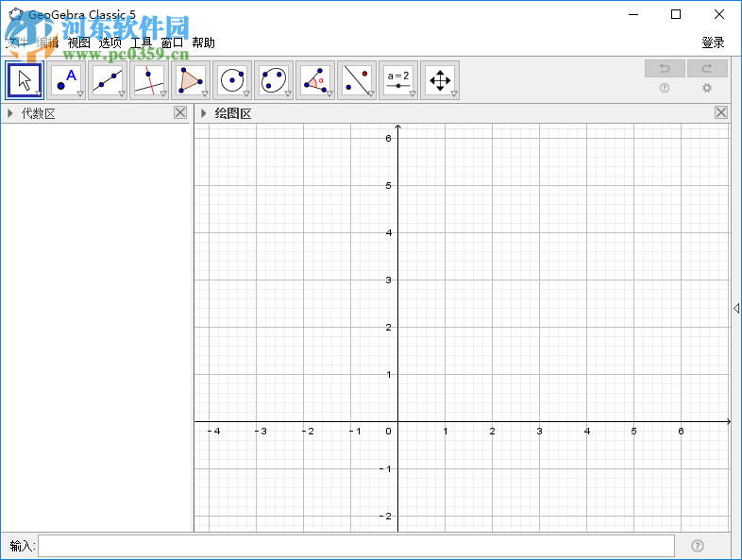Select the Reflect about Line tool
The width and height of the screenshot is (742, 560).
(x=357, y=80)
